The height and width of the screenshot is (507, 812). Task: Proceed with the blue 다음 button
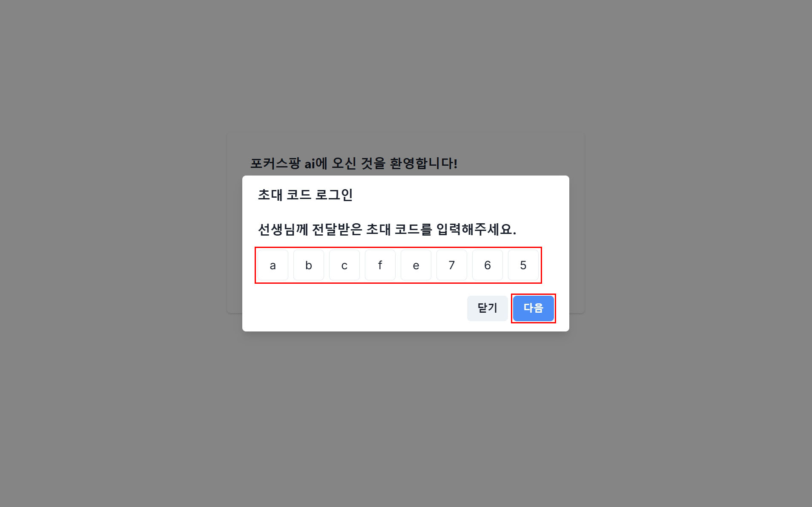click(x=534, y=308)
